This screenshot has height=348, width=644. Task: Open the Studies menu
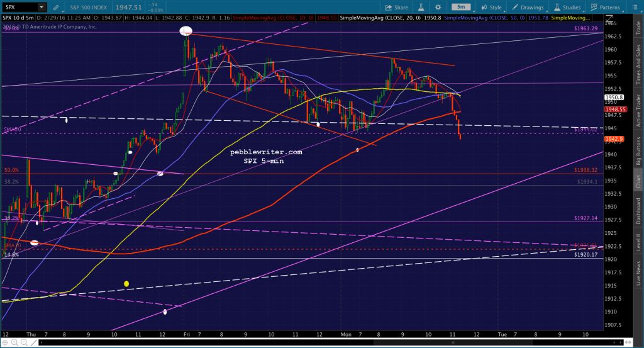[x=567, y=8]
